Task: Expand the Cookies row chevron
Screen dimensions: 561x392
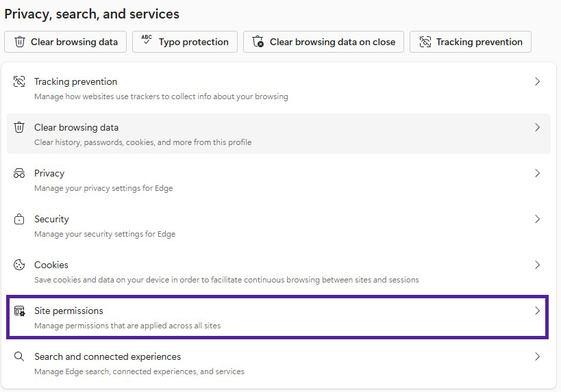Action: pos(537,265)
